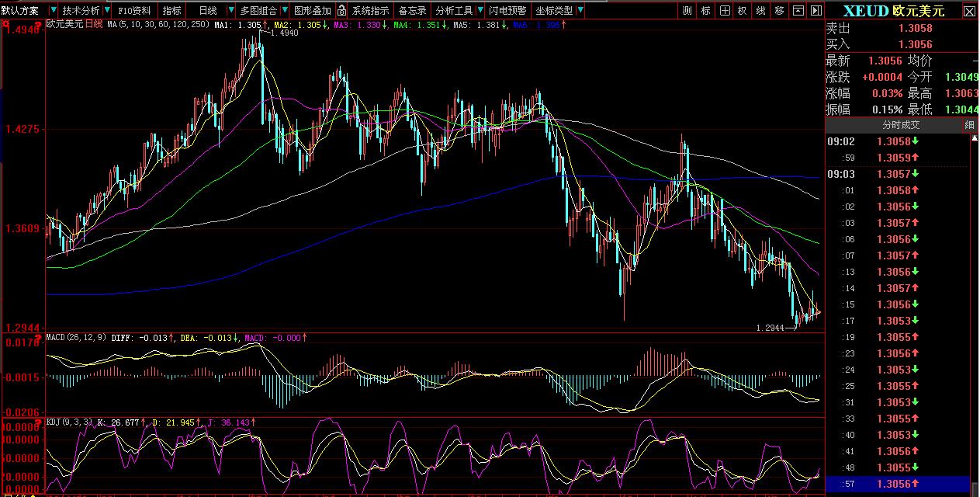Image resolution: width=980 pixels, height=497 pixels.
Task: Select the 09:02 tick row 1.3058
Action: pyautogui.click(x=897, y=141)
